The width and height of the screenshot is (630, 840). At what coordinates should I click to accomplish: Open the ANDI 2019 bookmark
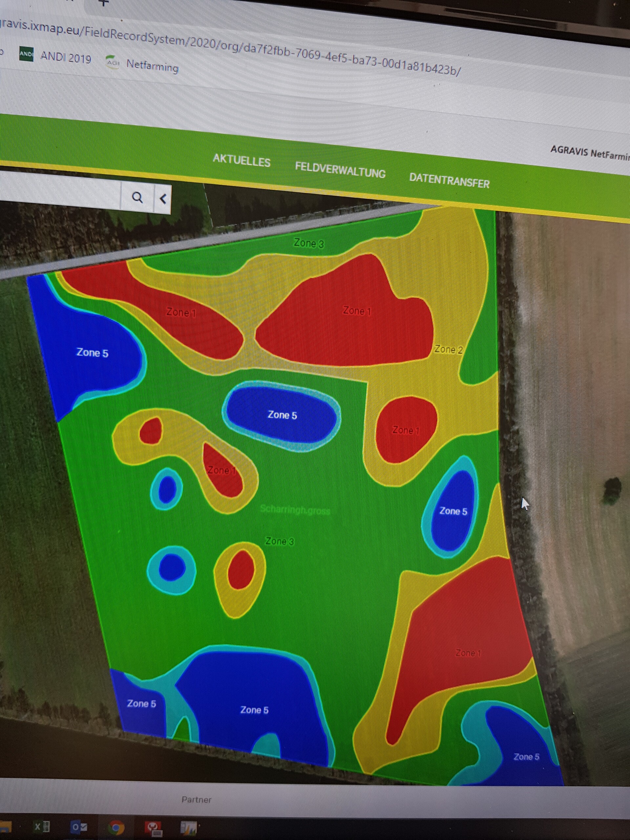(x=55, y=56)
